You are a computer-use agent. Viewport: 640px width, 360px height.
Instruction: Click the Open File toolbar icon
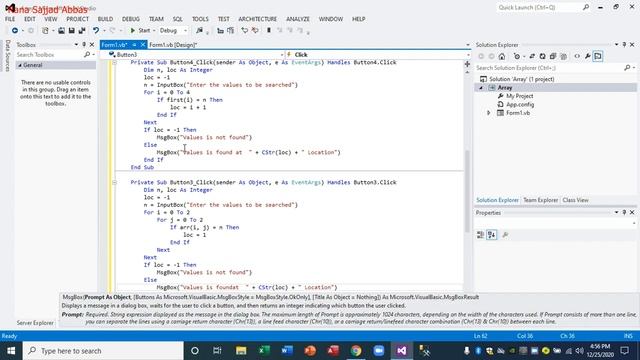61,31
